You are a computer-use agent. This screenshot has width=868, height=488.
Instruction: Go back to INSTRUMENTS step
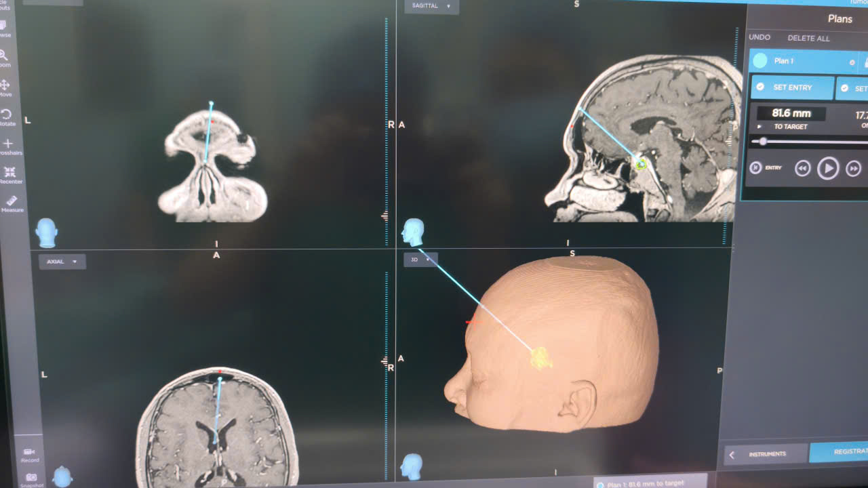[x=766, y=454]
